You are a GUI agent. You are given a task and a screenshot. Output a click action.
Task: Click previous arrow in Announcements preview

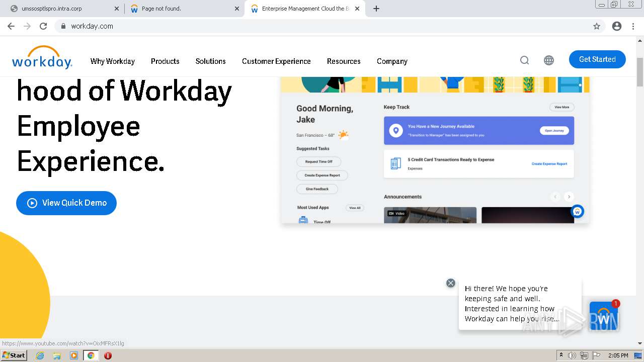pos(555,197)
